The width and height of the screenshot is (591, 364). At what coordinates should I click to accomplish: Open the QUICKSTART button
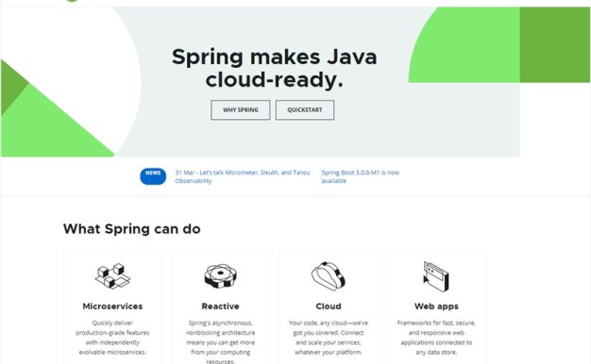(x=305, y=110)
